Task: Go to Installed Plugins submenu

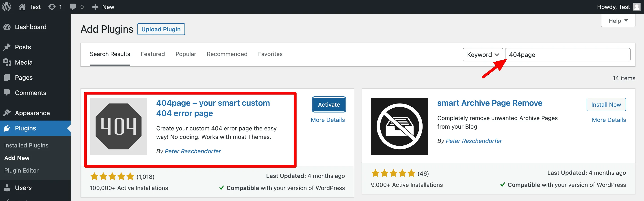Action: [26, 145]
